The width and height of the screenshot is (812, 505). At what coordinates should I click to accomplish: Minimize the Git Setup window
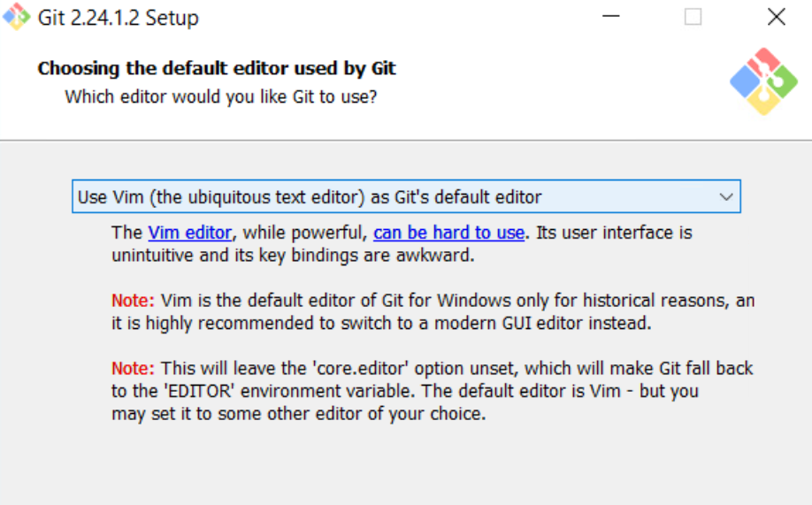tap(610, 17)
